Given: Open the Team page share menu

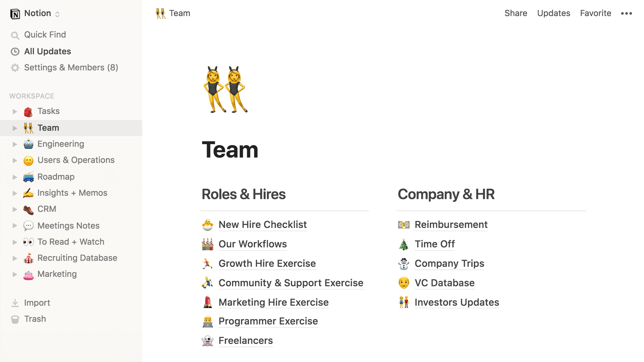Looking at the screenshot, I should [x=516, y=13].
